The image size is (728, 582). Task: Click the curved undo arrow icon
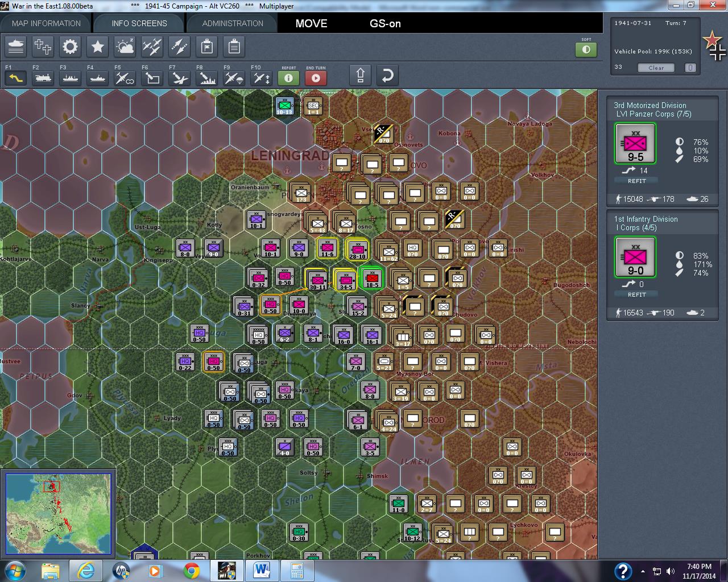coord(387,75)
